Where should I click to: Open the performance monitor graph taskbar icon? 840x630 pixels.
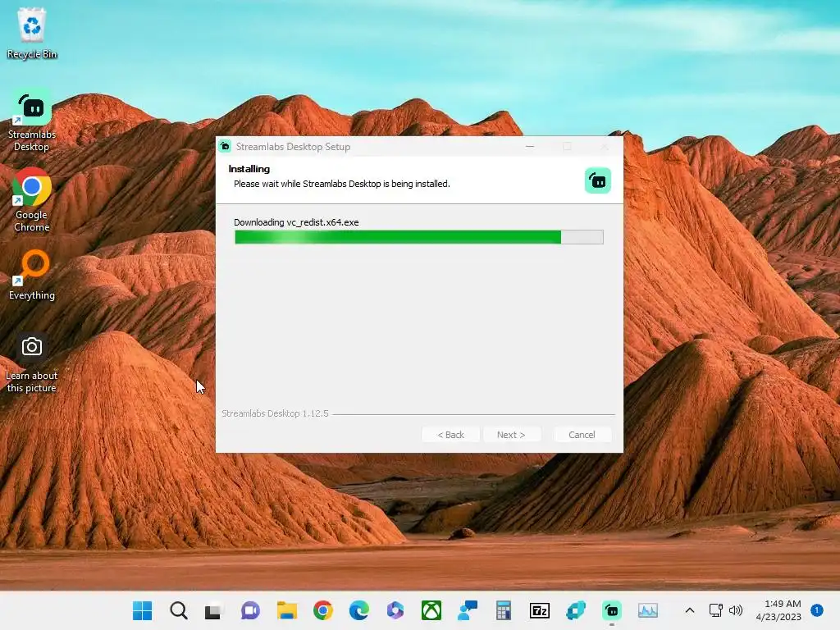pos(648,610)
